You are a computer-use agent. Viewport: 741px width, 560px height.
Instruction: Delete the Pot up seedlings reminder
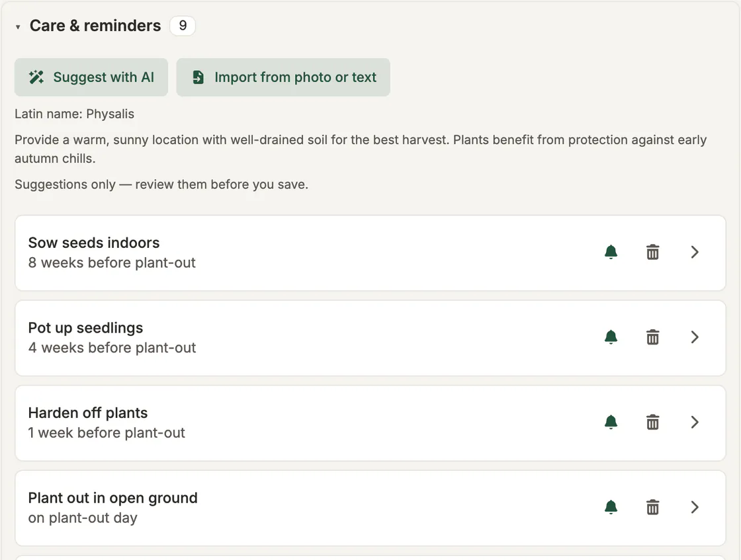click(652, 337)
